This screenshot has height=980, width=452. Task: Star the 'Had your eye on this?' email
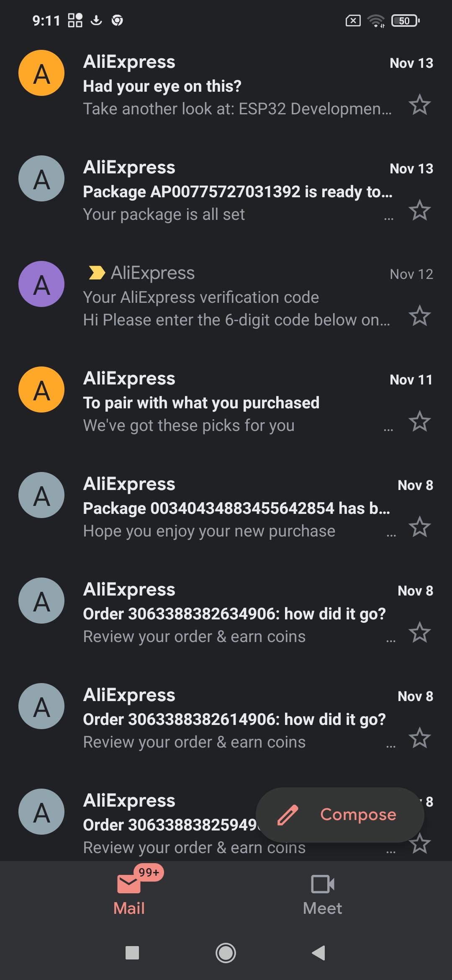click(x=419, y=105)
